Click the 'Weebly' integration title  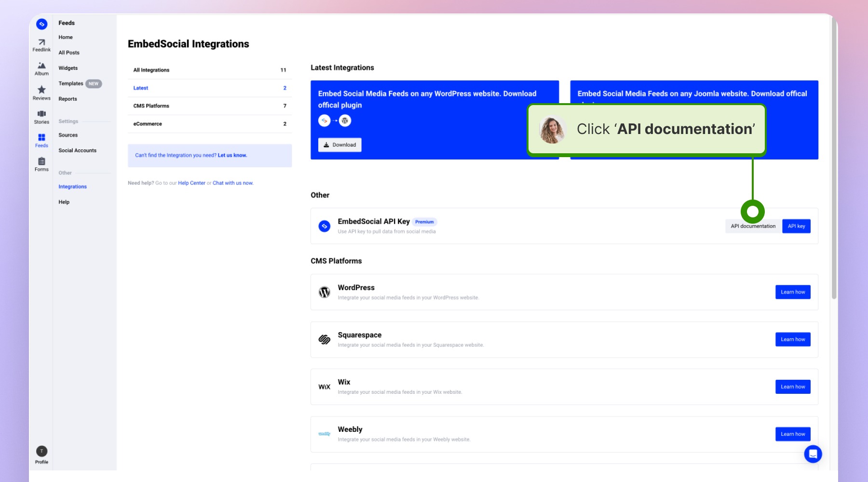350,429
